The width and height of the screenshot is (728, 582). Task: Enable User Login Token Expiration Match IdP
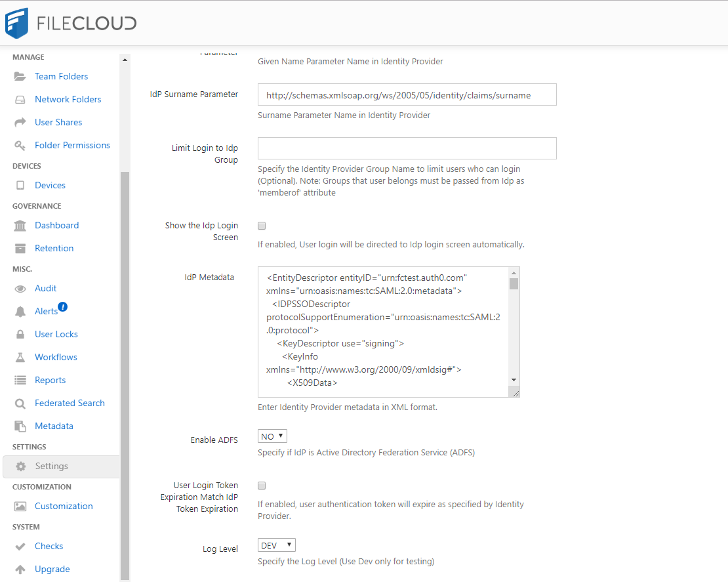point(262,486)
